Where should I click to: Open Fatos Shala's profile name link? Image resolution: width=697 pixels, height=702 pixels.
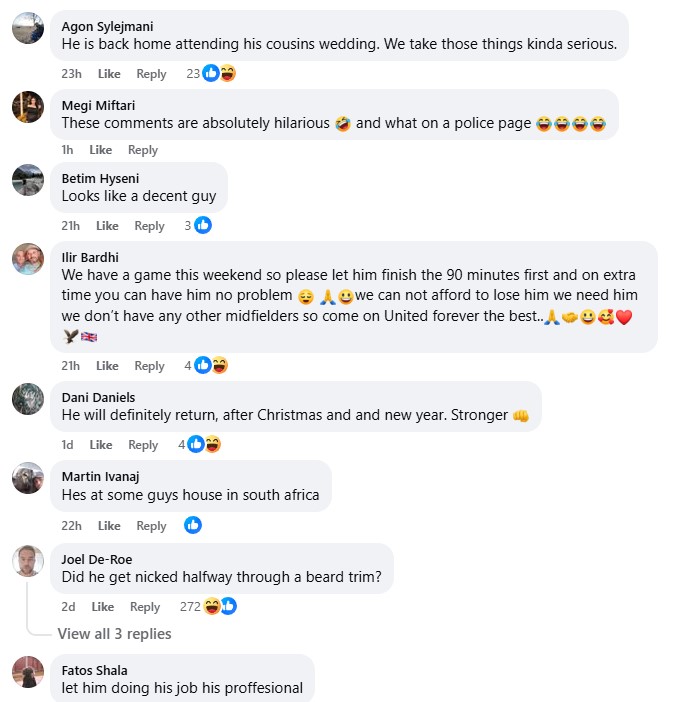[x=94, y=670]
